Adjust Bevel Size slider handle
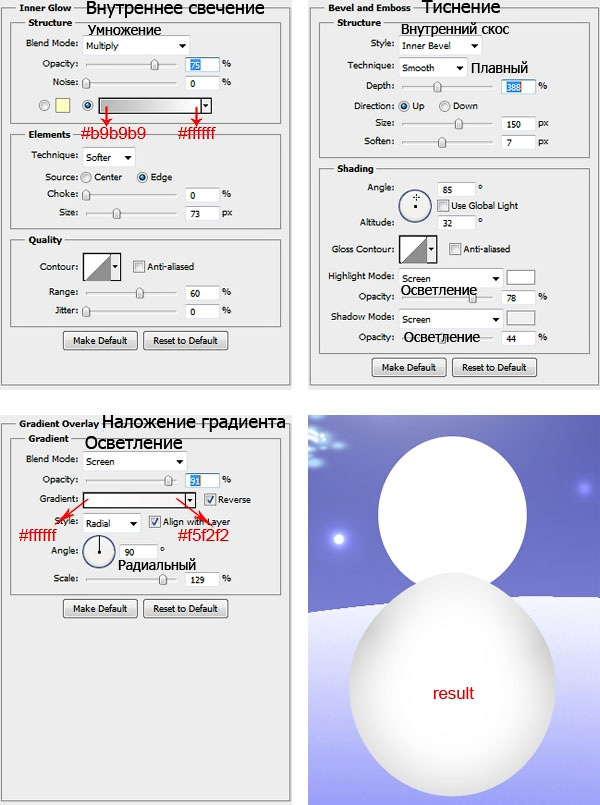This screenshot has height=805, width=600. 459,124
